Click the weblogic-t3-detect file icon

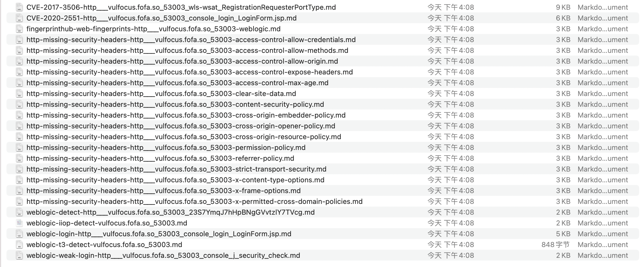pyautogui.click(x=19, y=245)
